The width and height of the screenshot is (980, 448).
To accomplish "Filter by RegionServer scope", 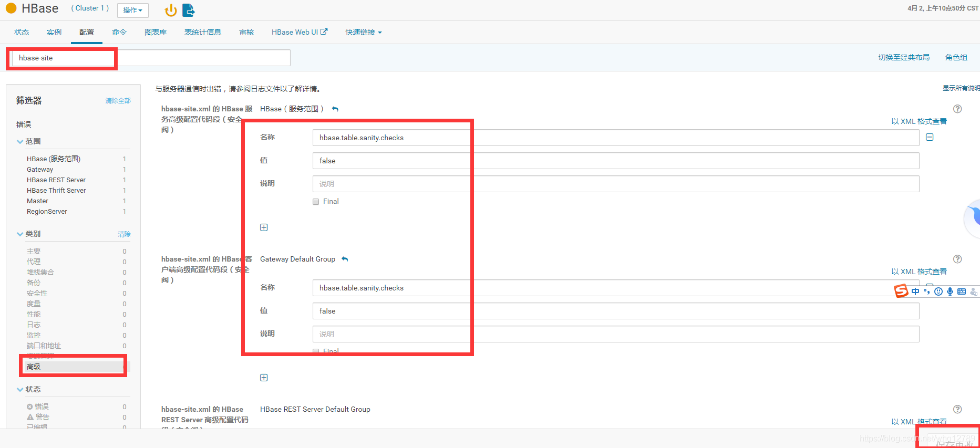I will (47, 211).
